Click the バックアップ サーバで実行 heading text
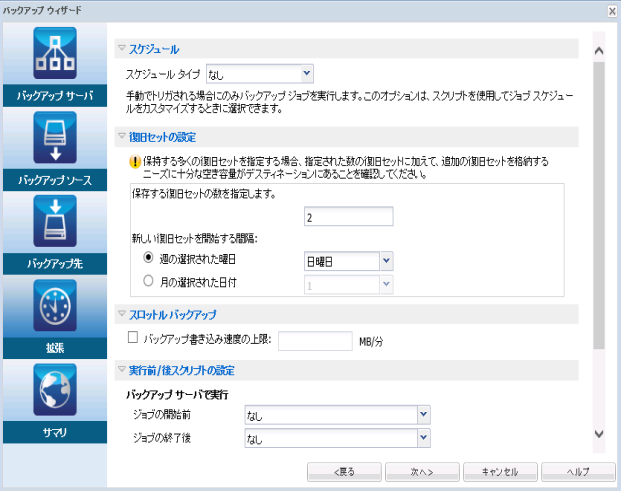This screenshot has width=621, height=491. point(177,395)
